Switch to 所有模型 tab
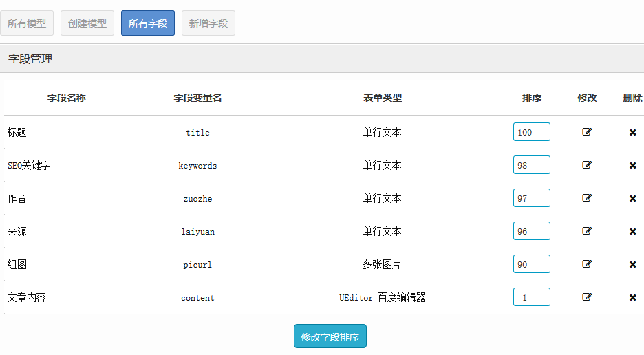The height and width of the screenshot is (355, 644). [x=27, y=23]
